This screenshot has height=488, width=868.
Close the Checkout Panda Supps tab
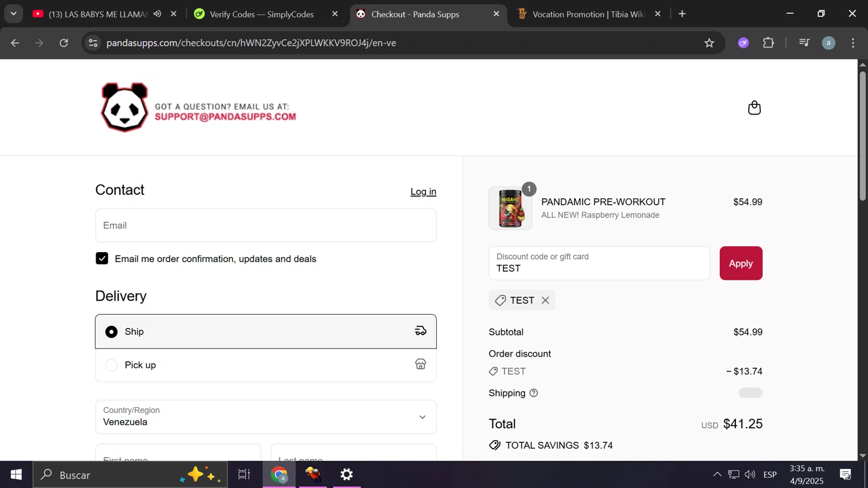click(496, 14)
